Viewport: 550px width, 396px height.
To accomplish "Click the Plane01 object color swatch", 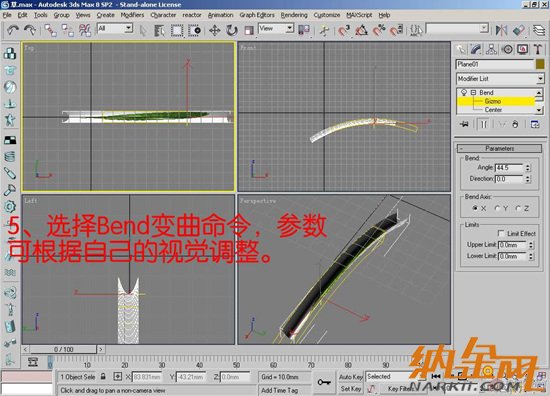I will [x=540, y=65].
